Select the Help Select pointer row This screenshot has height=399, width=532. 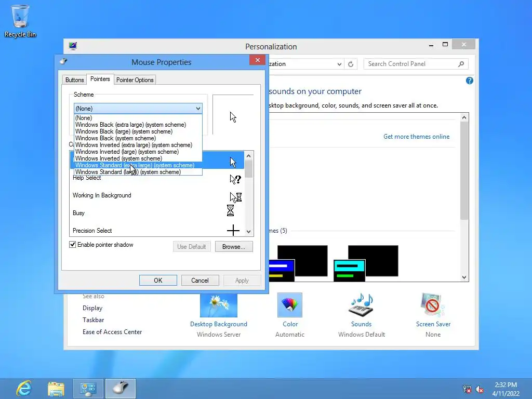[x=156, y=178]
